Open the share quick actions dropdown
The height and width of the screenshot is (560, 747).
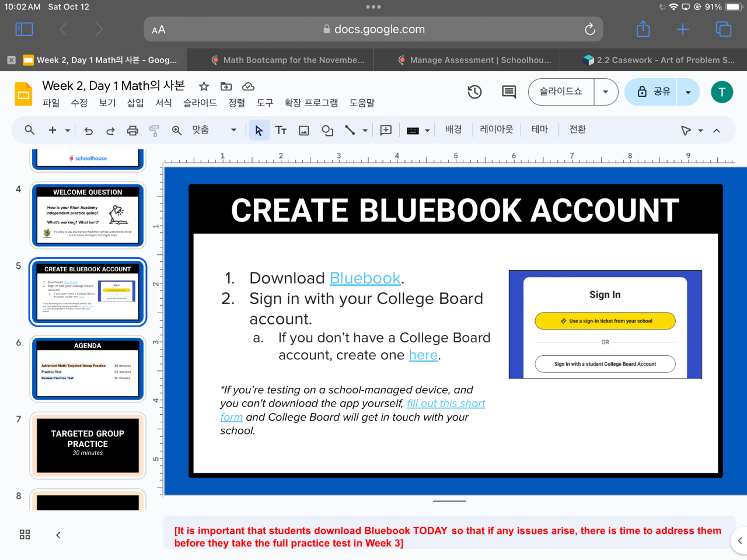[x=688, y=92]
